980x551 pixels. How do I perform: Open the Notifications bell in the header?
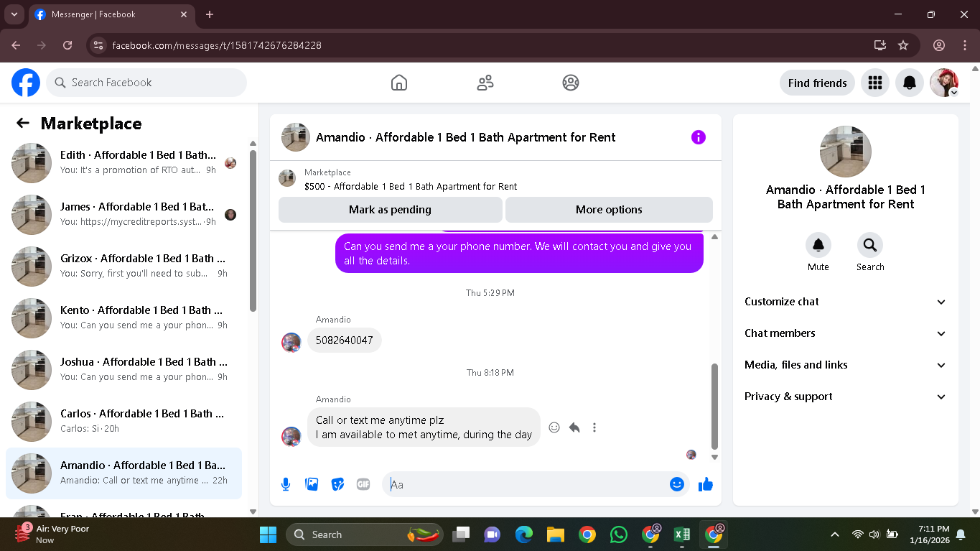click(x=910, y=83)
